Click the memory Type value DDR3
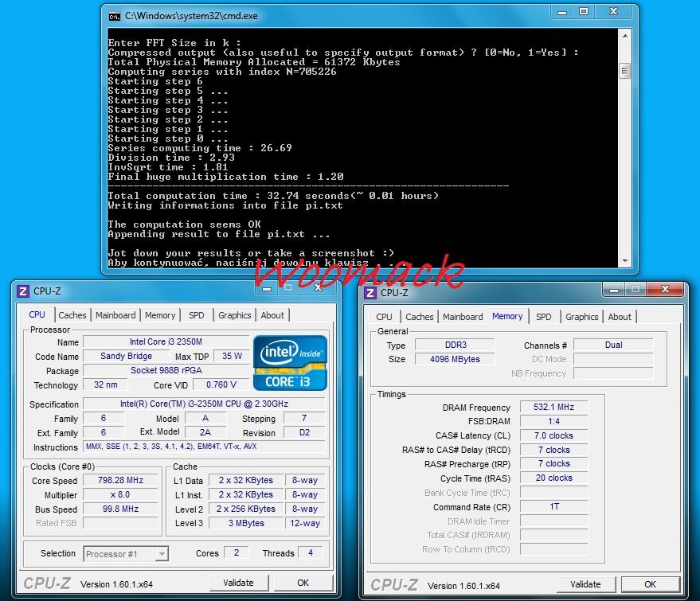Viewport: 700px width, 601px height. tap(456, 345)
